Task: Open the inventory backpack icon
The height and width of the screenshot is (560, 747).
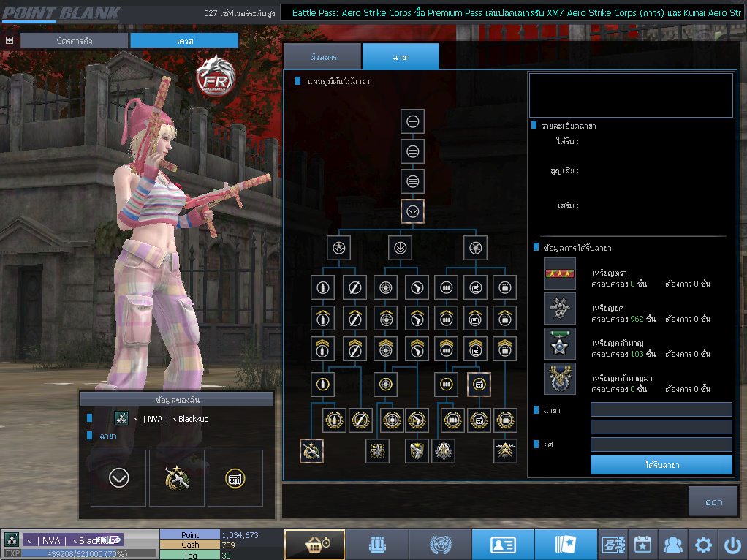Action: (x=376, y=545)
